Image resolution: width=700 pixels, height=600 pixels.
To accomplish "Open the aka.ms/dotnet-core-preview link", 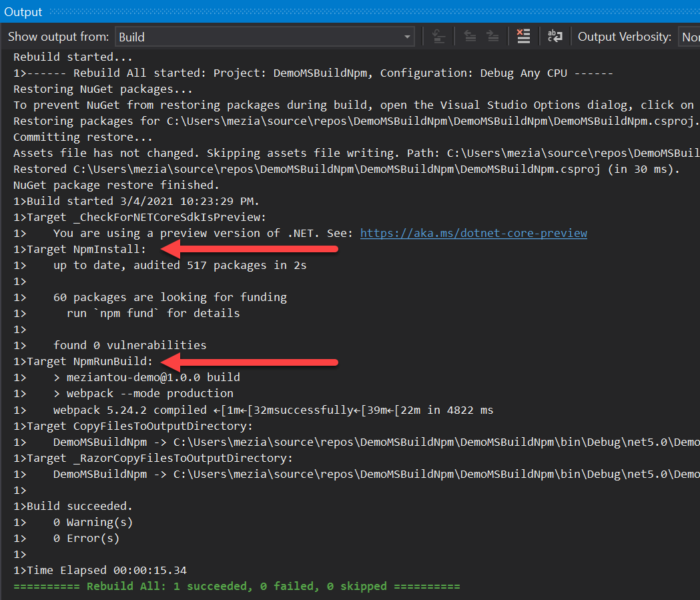I will (x=473, y=233).
